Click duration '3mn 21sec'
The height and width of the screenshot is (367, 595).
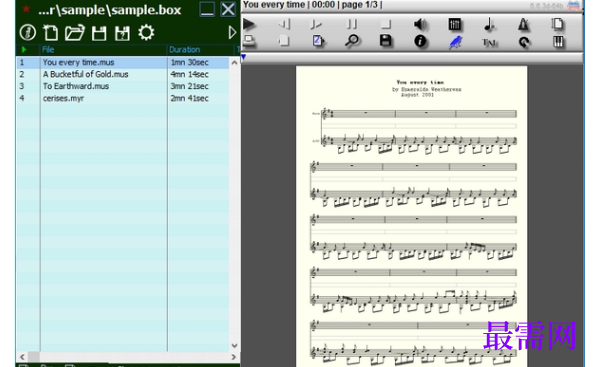pos(189,86)
